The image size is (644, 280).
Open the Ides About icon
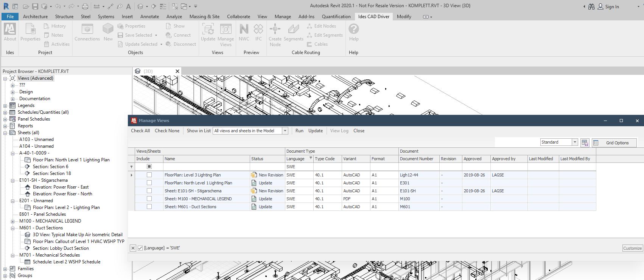coord(10,32)
